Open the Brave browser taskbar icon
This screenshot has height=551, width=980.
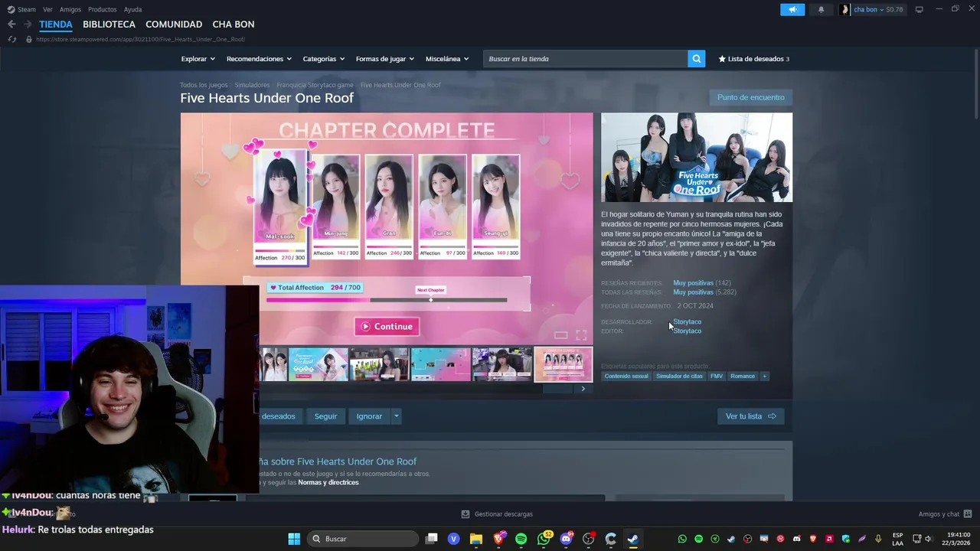point(499,539)
